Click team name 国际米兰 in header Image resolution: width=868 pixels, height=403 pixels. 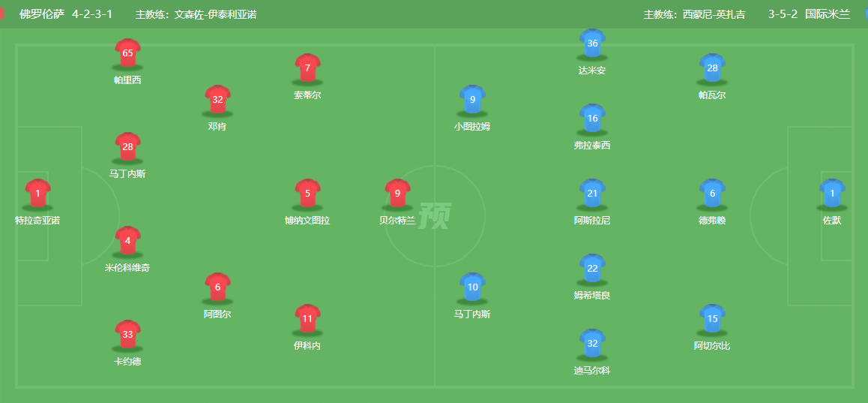coord(828,14)
